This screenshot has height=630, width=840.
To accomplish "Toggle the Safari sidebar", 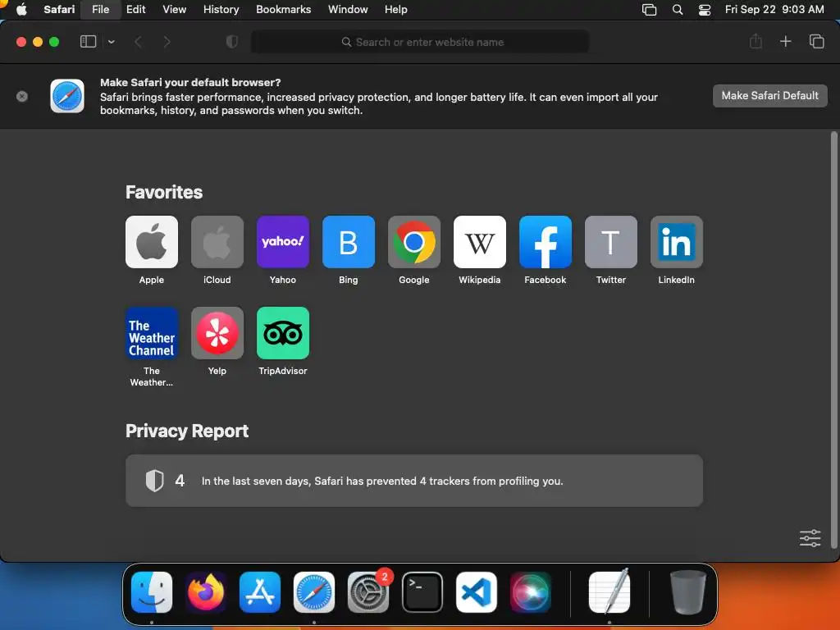I will [88, 41].
